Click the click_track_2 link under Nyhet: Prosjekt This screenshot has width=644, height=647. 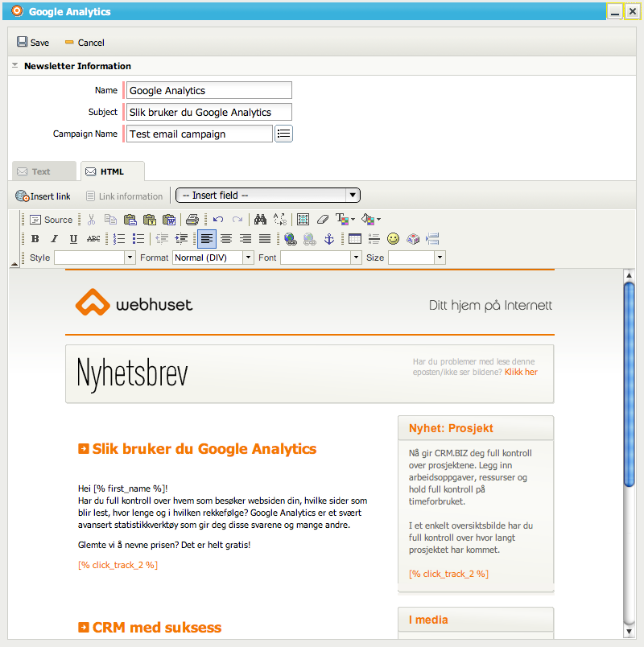(448, 574)
